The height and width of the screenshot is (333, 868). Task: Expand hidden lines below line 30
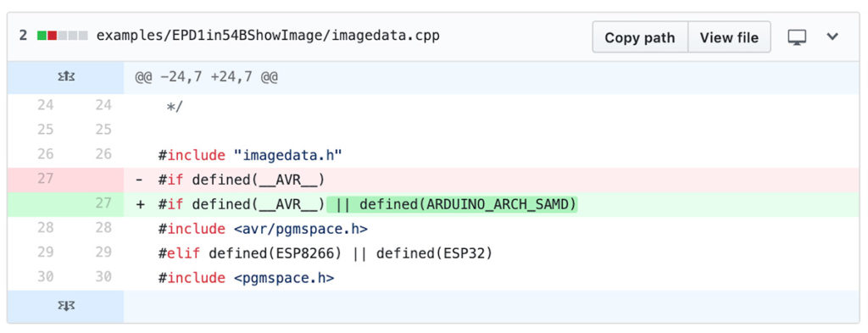(66, 307)
